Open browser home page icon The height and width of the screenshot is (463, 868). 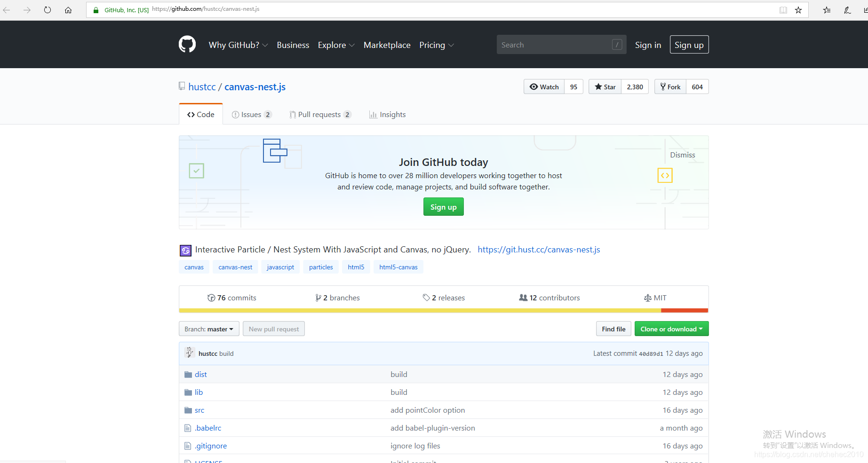(68, 10)
